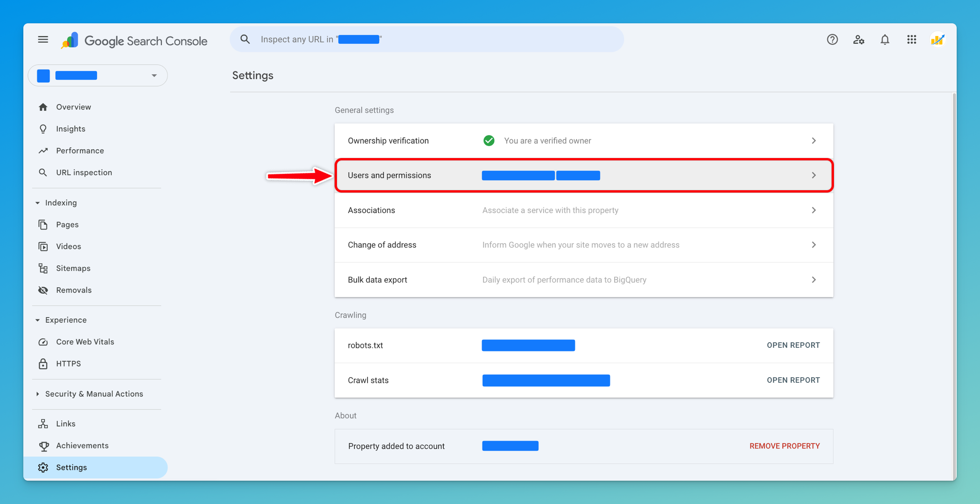Open the navigation hamburger menu
The width and height of the screenshot is (980, 504).
(x=43, y=40)
